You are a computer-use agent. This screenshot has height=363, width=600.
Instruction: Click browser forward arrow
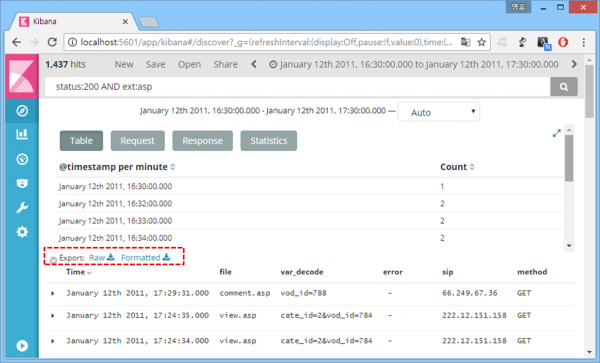[x=34, y=42]
